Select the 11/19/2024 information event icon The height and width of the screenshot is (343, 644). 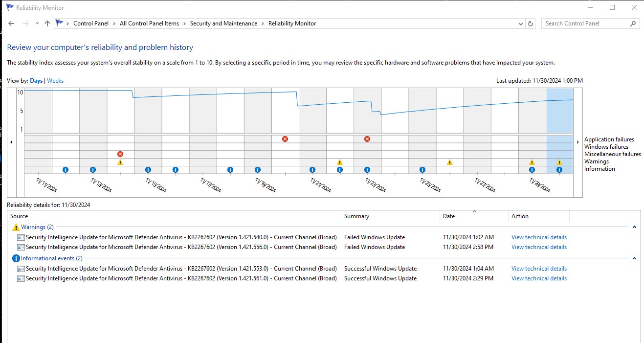(258, 170)
